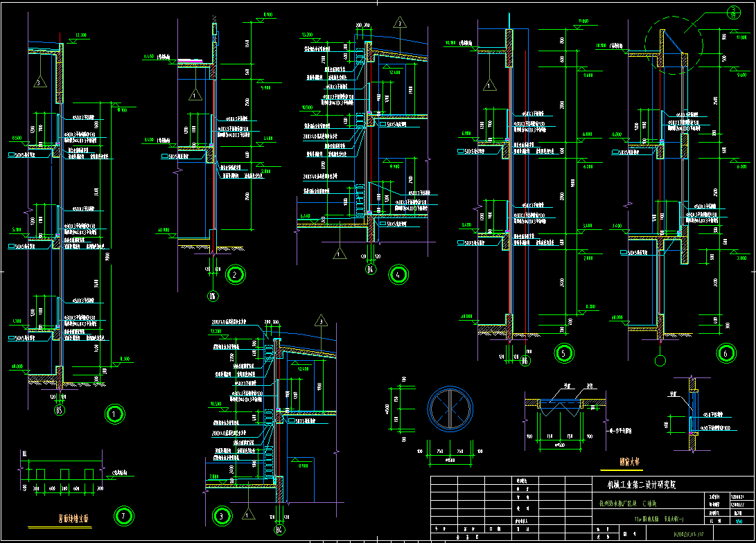Click the green detail number 6 circle
This screenshot has height=543, width=756.
(x=726, y=353)
